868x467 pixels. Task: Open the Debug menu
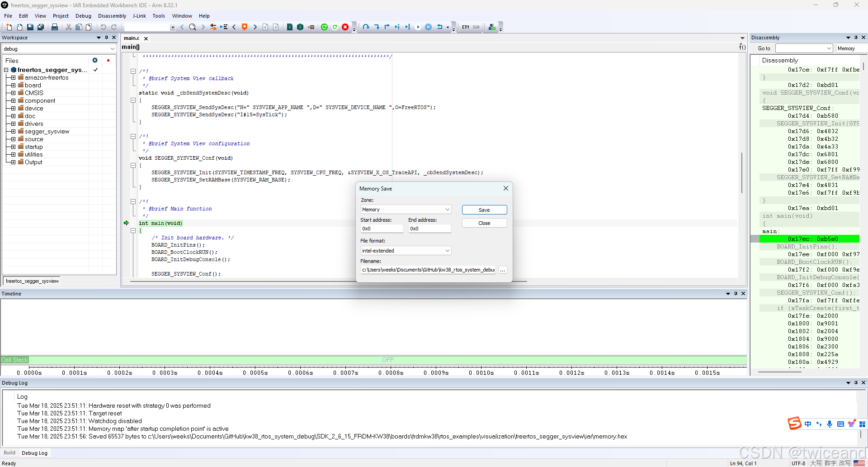[83, 16]
